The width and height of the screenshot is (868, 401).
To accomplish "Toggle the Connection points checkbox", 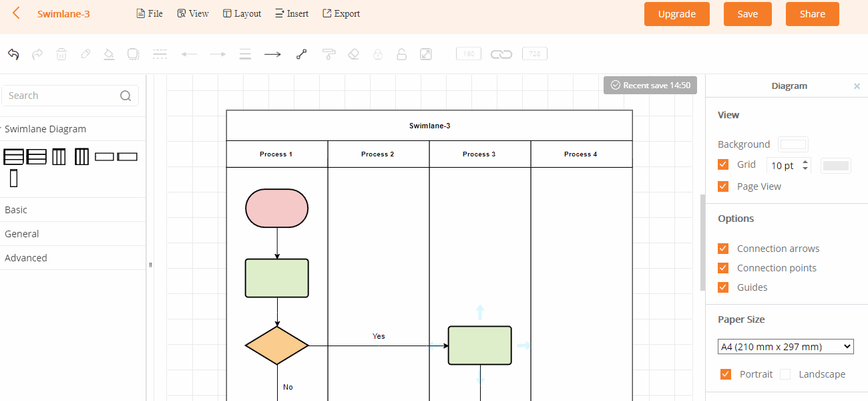I will [723, 268].
